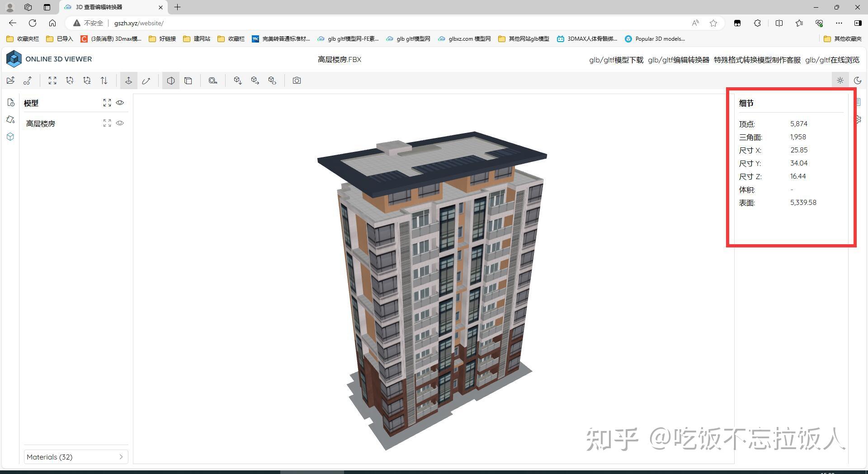Rotate the model around the Z axis
868x474 pixels.
[x=87, y=80]
